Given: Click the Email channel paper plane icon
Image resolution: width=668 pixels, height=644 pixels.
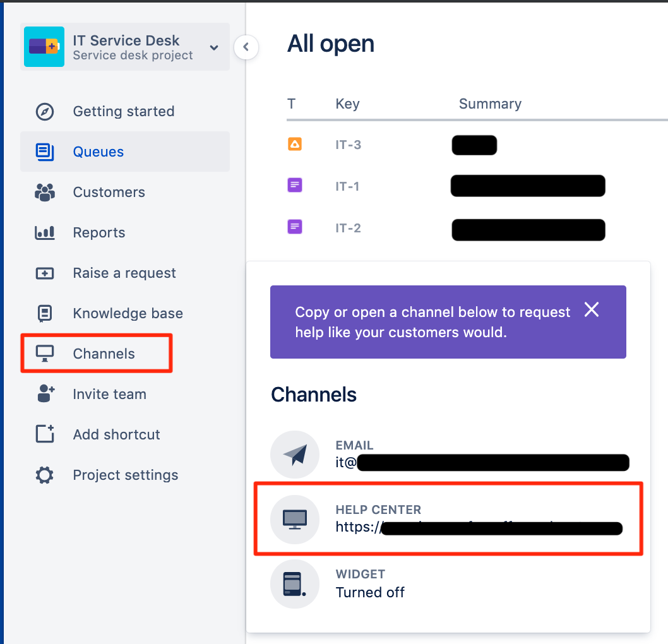Looking at the screenshot, I should [x=295, y=455].
